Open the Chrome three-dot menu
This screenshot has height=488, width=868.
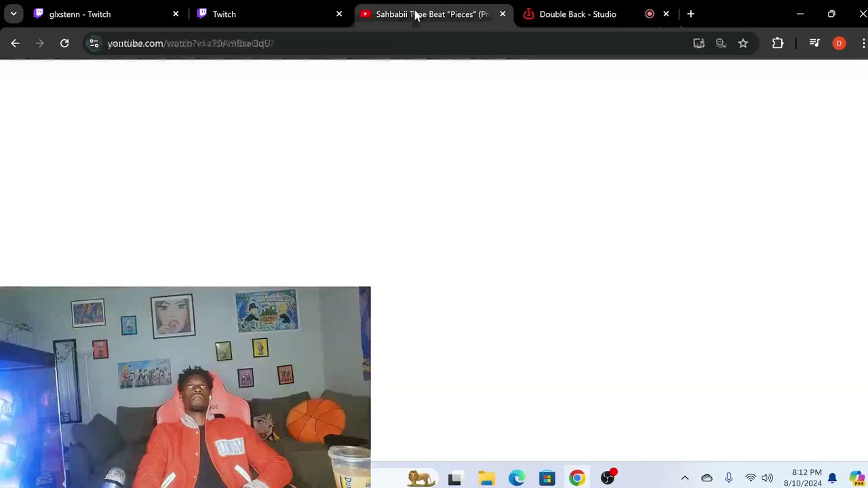point(863,43)
